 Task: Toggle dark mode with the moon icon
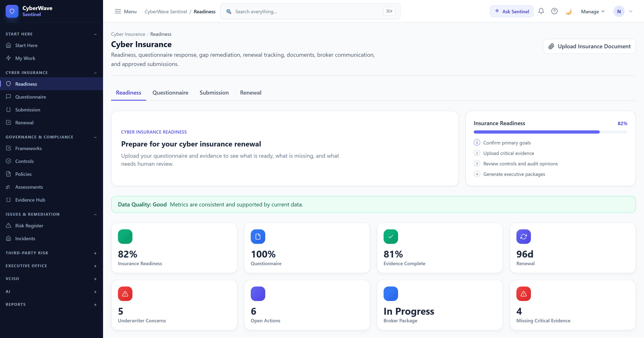click(569, 11)
